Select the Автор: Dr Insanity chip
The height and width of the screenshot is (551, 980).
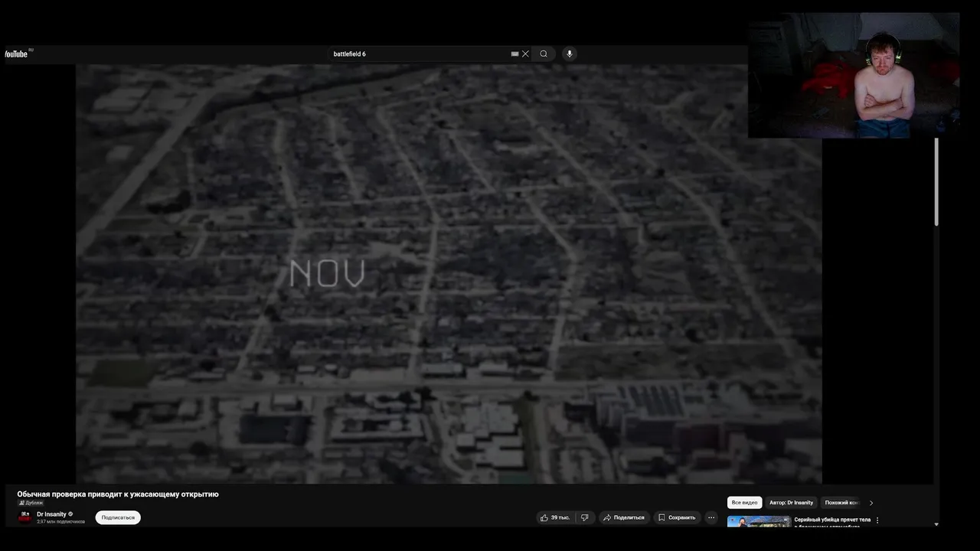(x=791, y=503)
